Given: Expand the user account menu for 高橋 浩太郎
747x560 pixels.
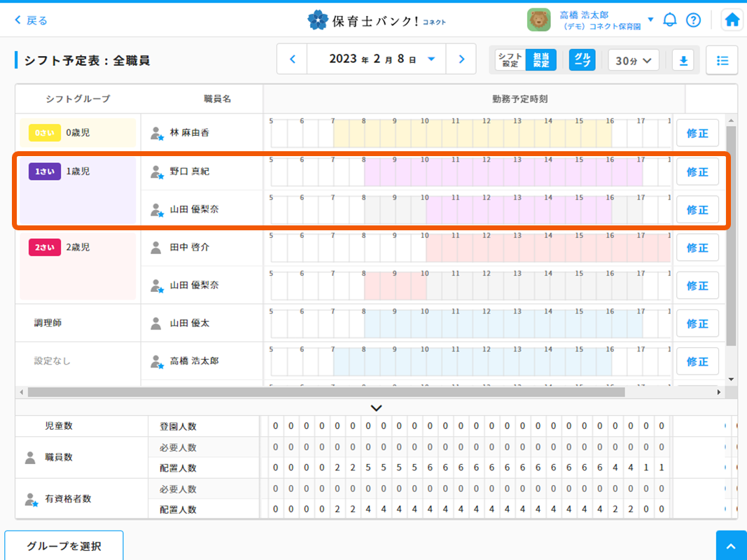Looking at the screenshot, I should tap(650, 20).
